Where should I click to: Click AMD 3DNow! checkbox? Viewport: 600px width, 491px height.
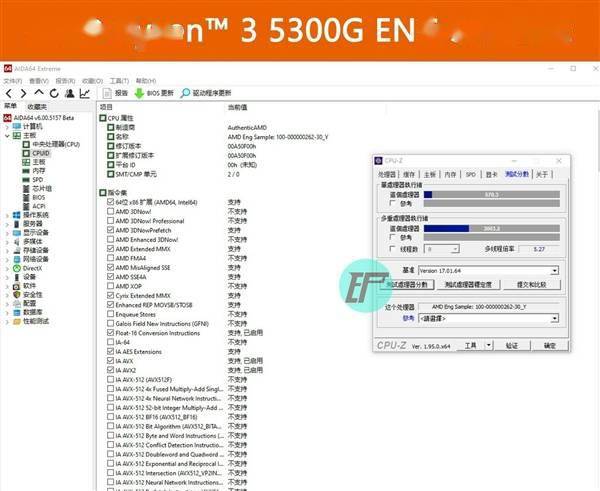(111, 211)
